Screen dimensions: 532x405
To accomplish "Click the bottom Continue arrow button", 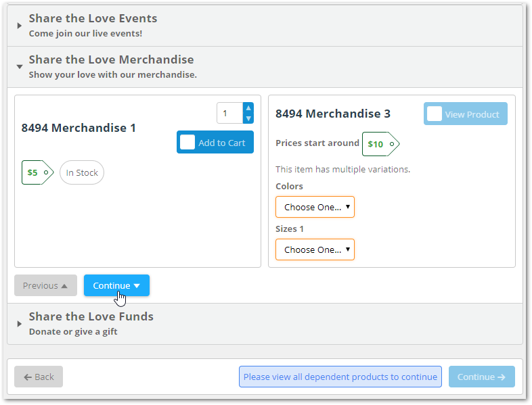I will (481, 377).
